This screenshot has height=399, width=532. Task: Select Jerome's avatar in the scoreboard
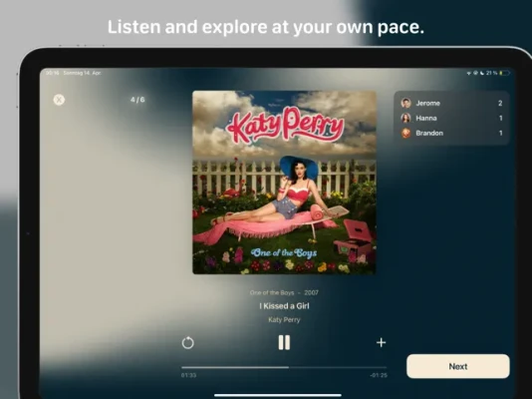point(406,103)
